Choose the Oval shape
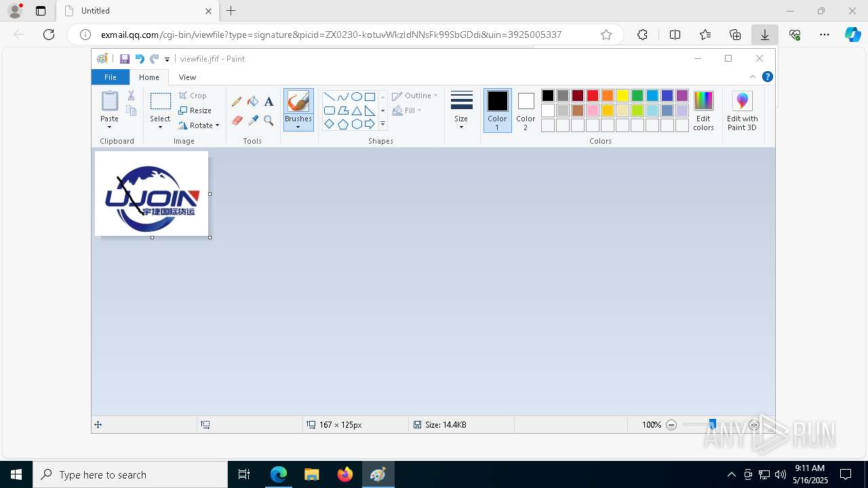 [357, 97]
